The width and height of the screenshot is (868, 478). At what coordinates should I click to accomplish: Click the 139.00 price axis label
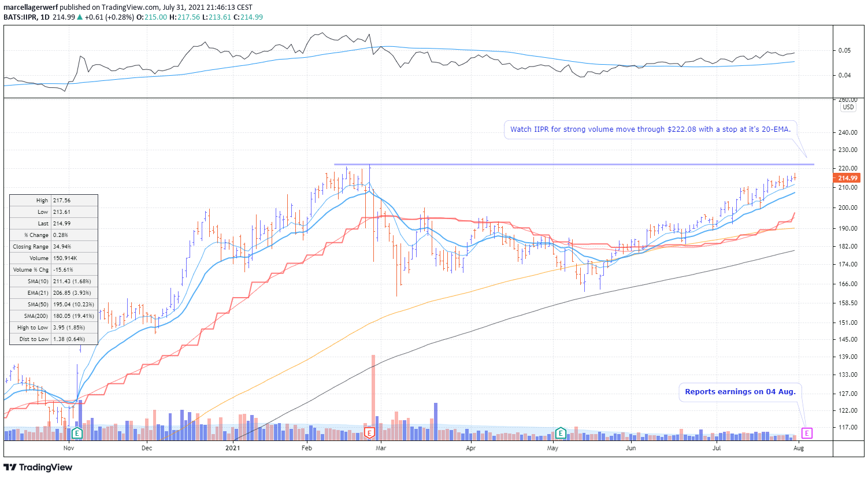[x=848, y=357]
